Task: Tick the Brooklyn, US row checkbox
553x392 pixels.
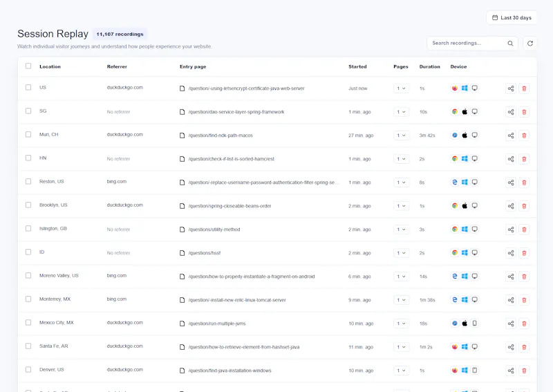Action: tap(28, 205)
